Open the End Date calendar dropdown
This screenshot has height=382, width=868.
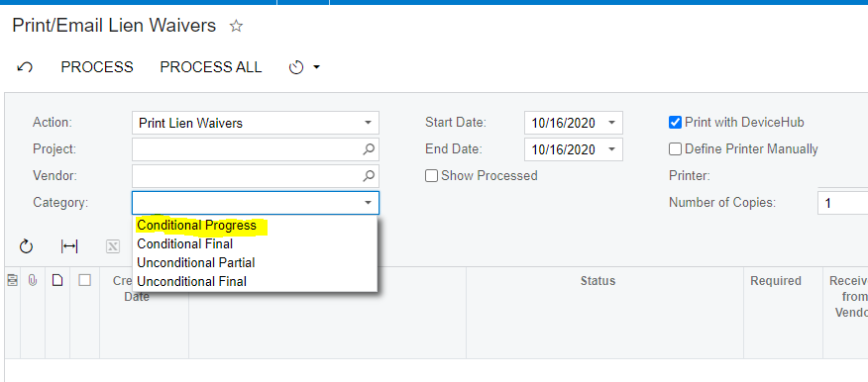tap(611, 149)
